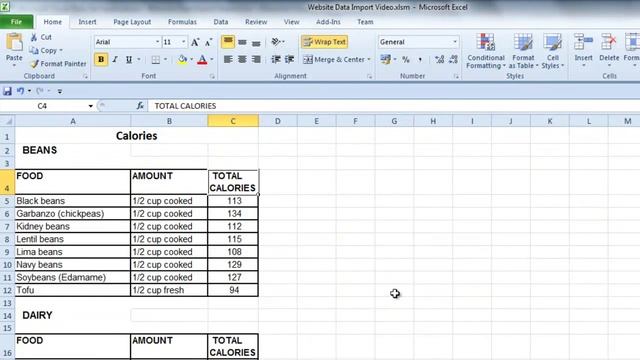640x360 pixels.
Task: Open Font dialog launcher icon
Action: [x=212, y=76]
